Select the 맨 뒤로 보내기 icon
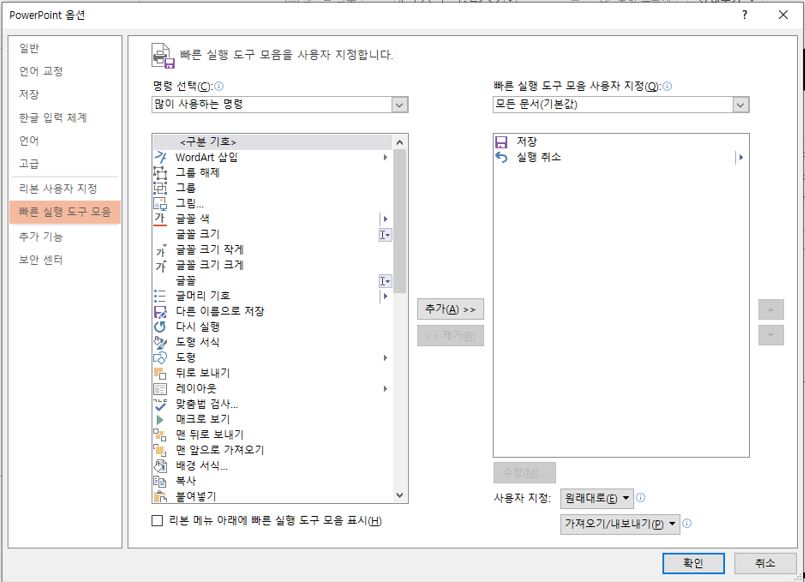The width and height of the screenshot is (805, 582). pyautogui.click(x=160, y=435)
